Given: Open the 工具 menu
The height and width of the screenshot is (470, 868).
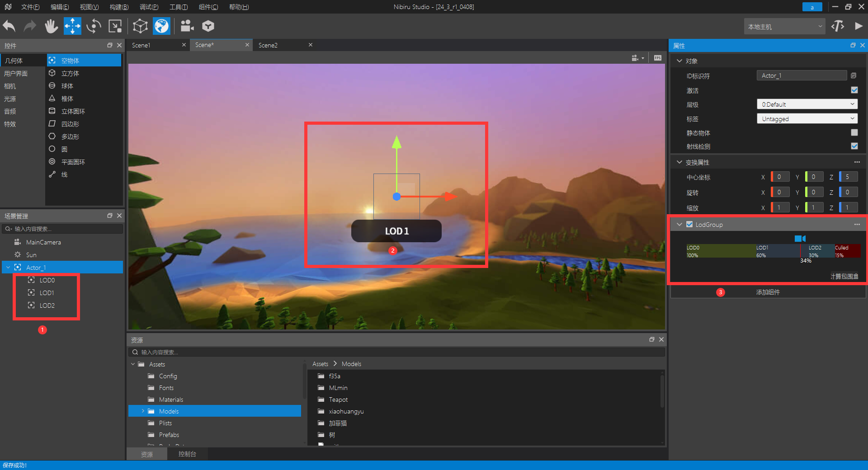Looking at the screenshot, I should (x=178, y=7).
